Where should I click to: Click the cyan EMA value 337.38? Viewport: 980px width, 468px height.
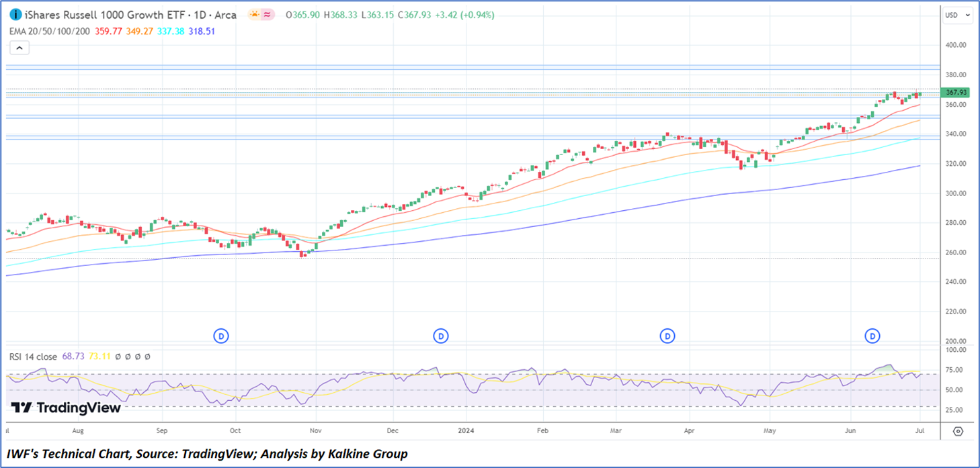coord(170,31)
